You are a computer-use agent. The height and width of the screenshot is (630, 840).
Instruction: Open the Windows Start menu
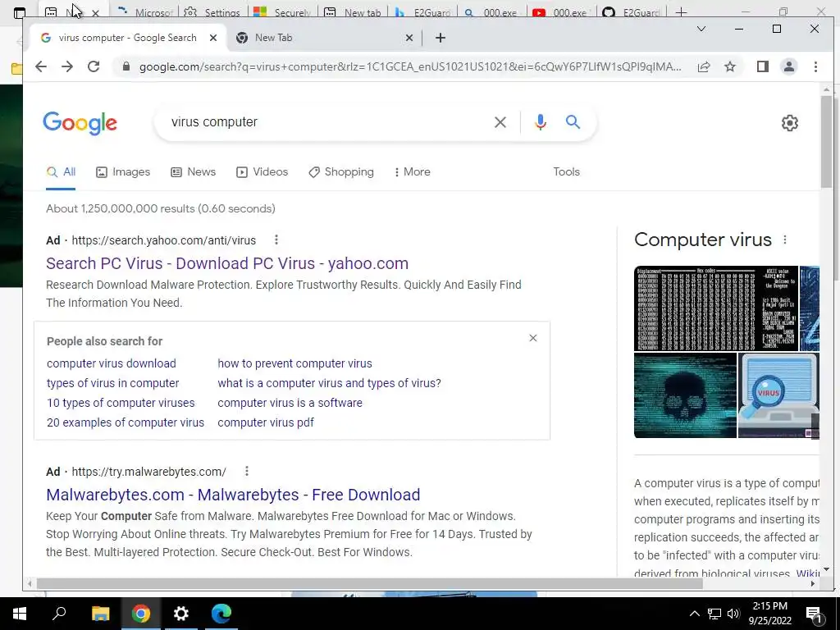pos(20,614)
